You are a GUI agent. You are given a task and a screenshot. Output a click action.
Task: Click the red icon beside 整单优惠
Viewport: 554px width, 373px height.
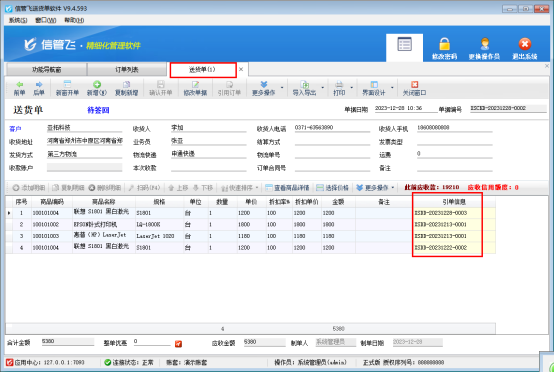[178, 344]
